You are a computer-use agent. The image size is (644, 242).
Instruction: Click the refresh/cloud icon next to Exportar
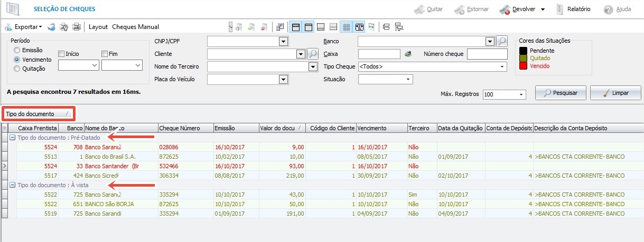tap(52, 26)
